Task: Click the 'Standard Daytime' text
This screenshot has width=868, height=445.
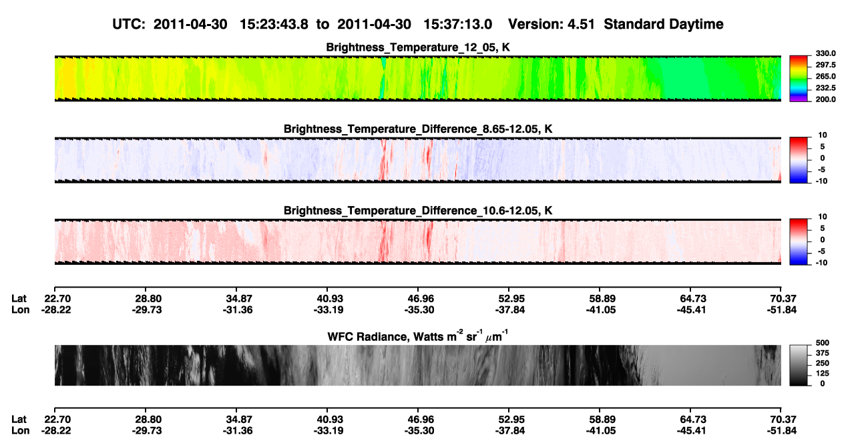Action: click(664, 24)
